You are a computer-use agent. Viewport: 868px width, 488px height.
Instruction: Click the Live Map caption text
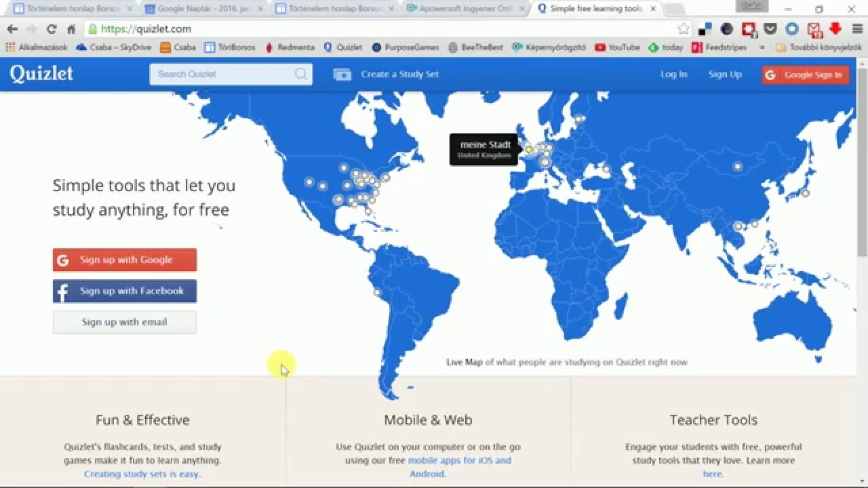567,362
